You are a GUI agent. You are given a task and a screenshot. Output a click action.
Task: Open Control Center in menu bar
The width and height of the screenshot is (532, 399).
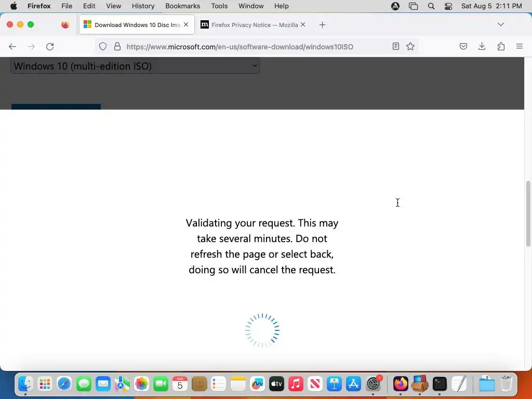pos(448,6)
